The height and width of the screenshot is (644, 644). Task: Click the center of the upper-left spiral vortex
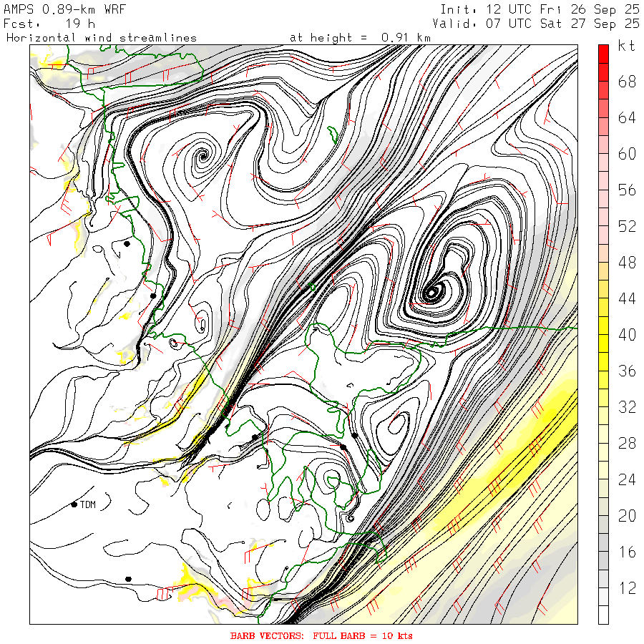203,156
